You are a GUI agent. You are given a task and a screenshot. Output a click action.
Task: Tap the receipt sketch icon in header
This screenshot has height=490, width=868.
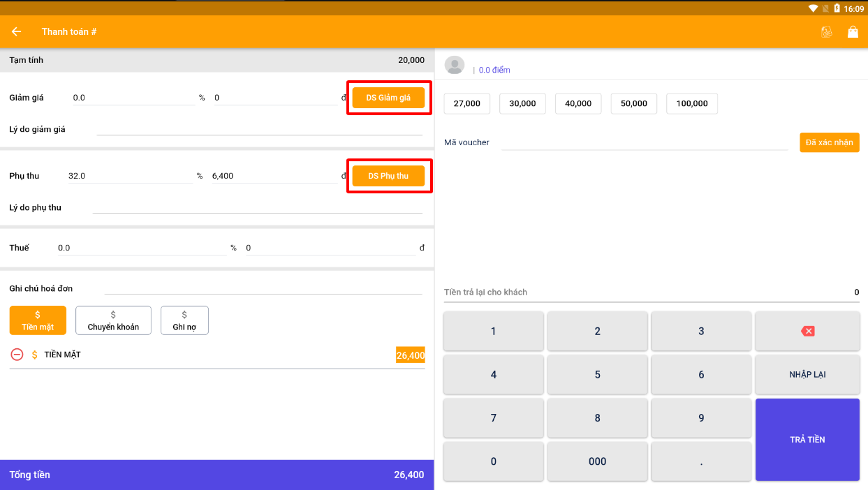pyautogui.click(x=827, y=31)
